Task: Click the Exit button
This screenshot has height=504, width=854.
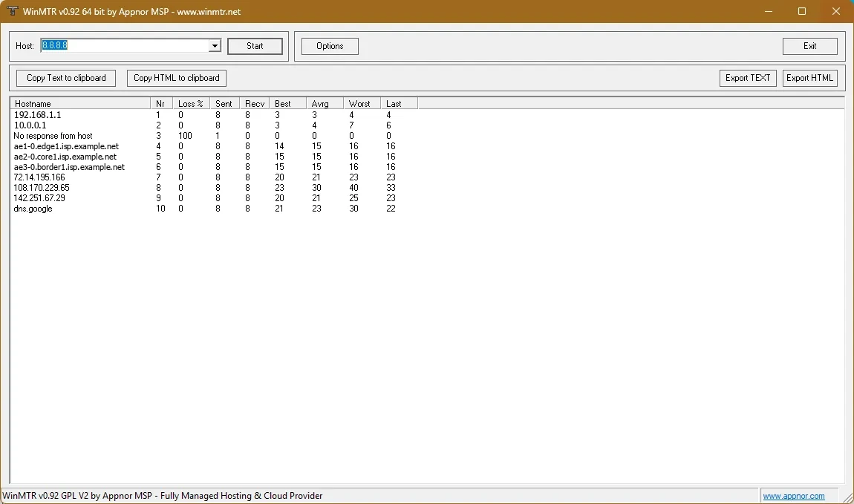Action: [810, 46]
